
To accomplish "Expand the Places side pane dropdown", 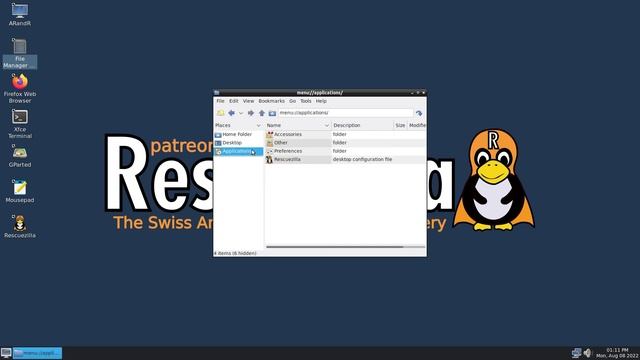I will pyautogui.click(x=258, y=125).
